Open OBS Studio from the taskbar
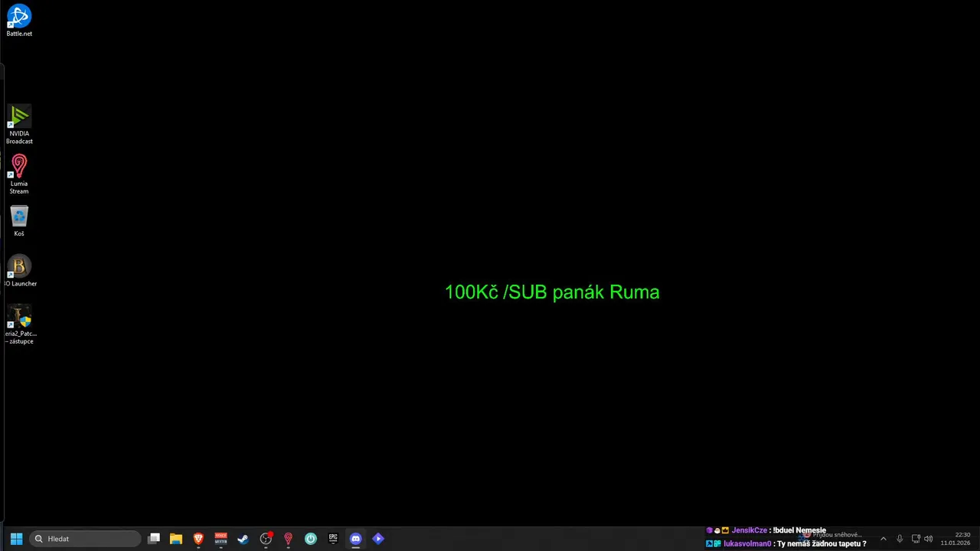This screenshot has width=980, height=551. coord(266,539)
